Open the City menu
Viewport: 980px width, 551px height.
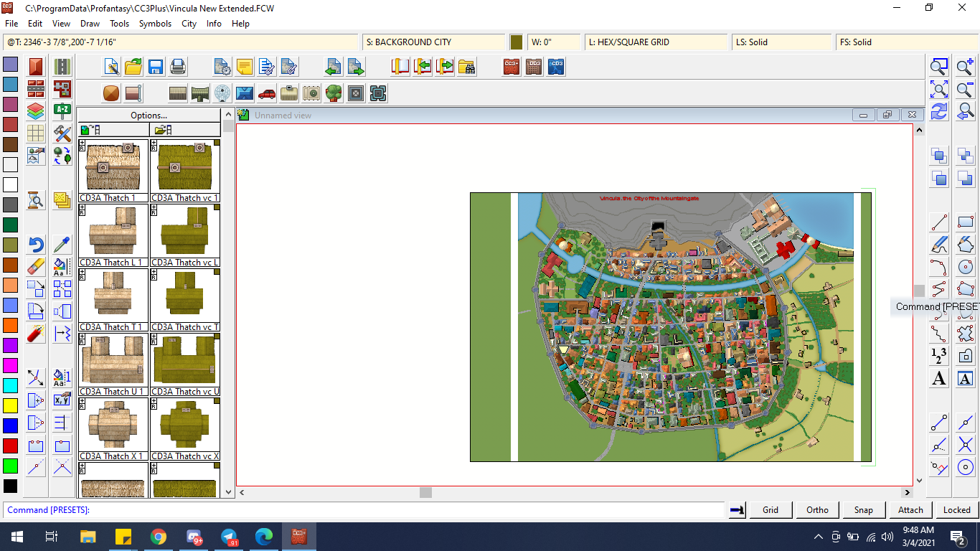pos(189,24)
